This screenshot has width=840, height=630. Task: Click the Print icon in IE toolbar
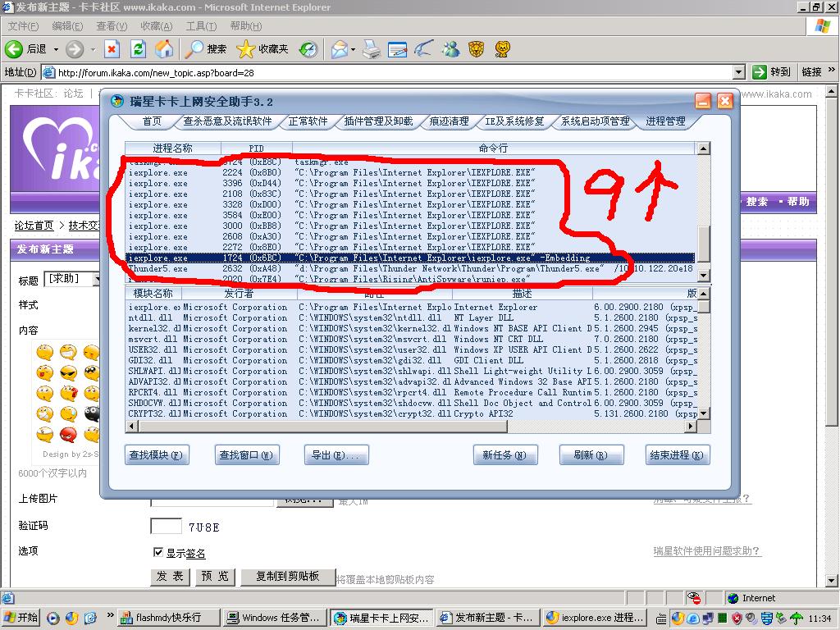372,49
